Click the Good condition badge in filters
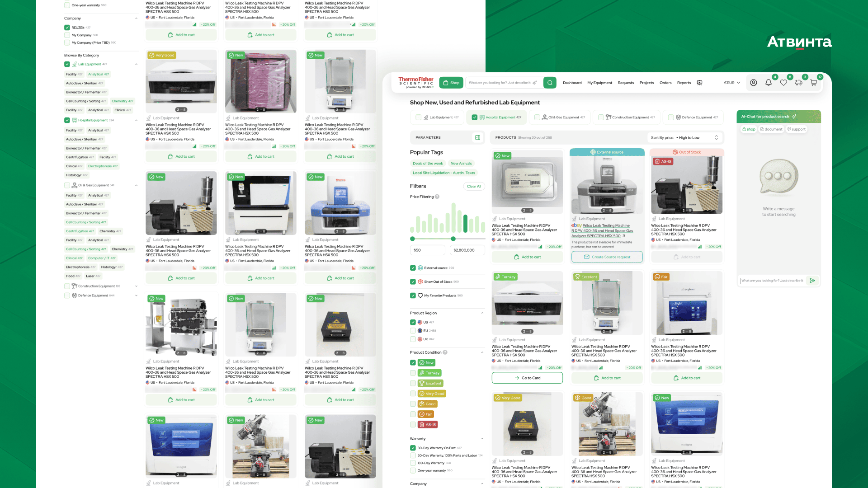Image resolution: width=868 pixels, height=488 pixels. [x=428, y=404]
